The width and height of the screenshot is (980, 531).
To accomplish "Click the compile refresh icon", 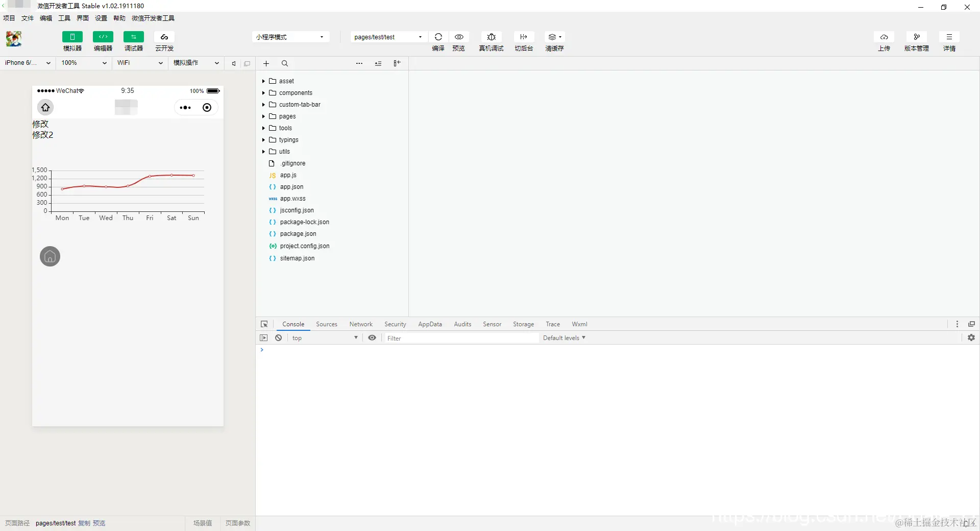I will (x=438, y=37).
